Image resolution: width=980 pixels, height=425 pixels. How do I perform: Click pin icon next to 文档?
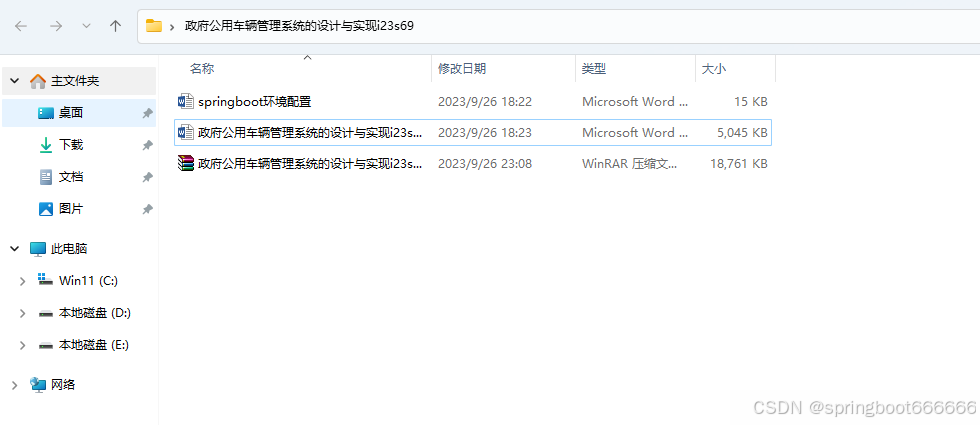[x=147, y=178]
